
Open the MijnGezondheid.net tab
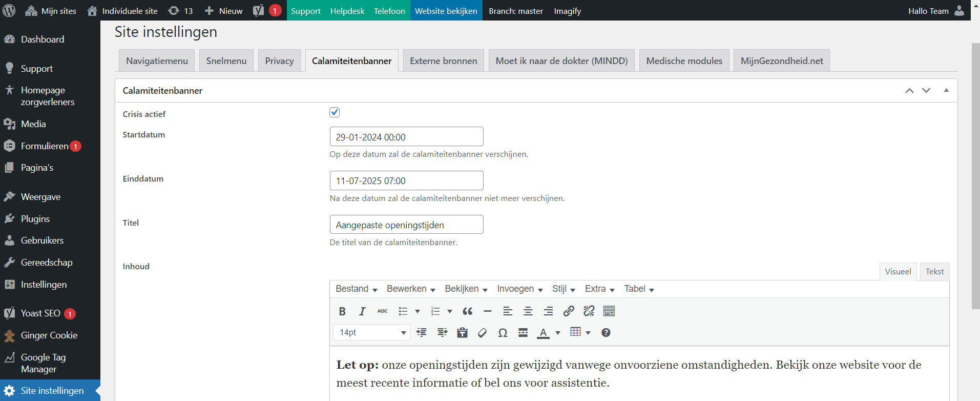[782, 61]
